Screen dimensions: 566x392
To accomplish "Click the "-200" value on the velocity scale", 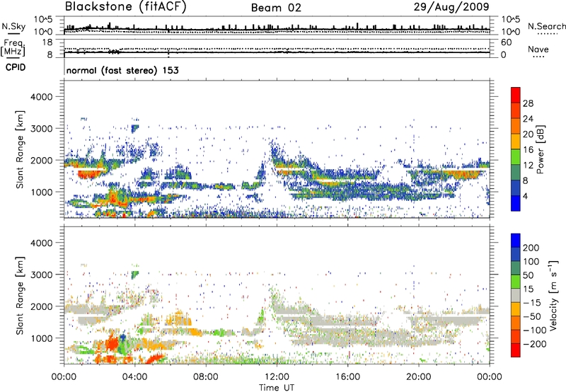I will point(535,344).
